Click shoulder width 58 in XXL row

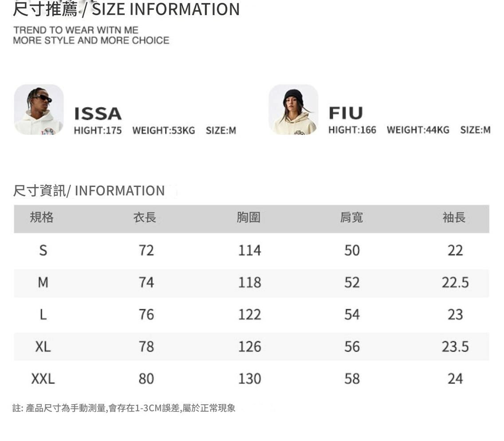pos(352,379)
